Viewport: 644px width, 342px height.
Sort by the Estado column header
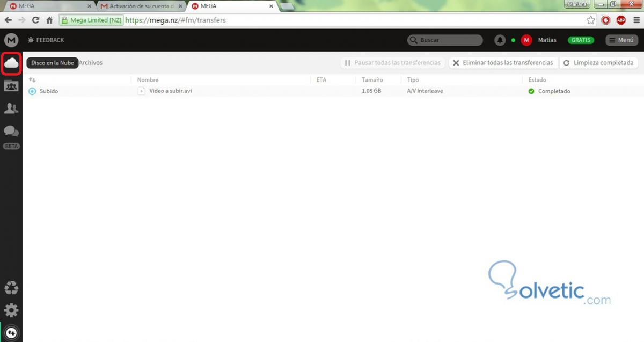coord(537,80)
